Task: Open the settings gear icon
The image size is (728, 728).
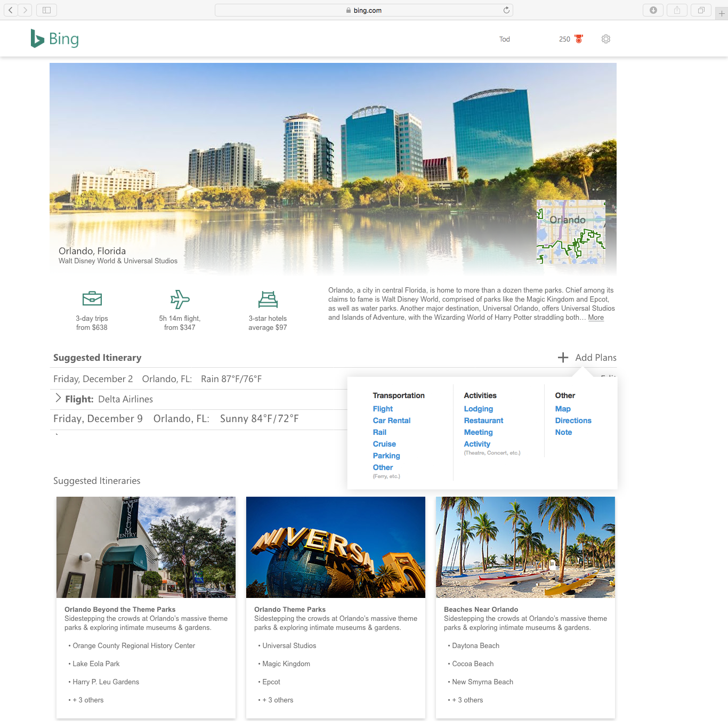Action: click(606, 39)
